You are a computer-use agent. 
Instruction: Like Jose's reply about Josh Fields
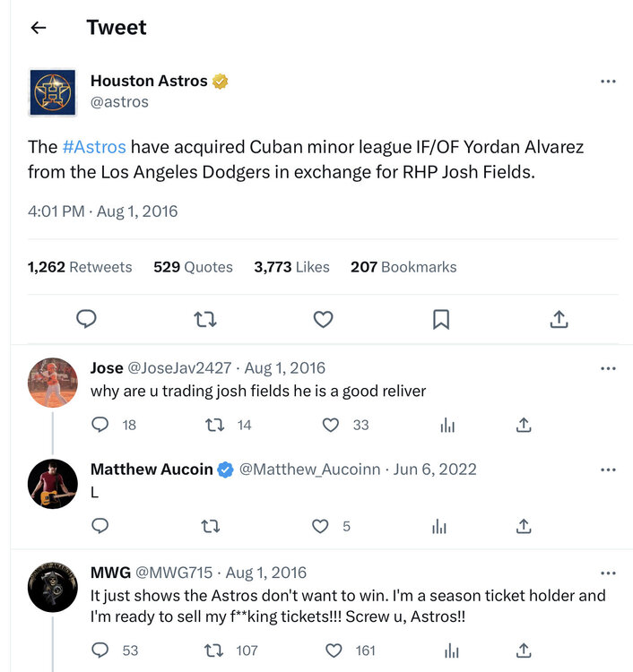pos(331,425)
